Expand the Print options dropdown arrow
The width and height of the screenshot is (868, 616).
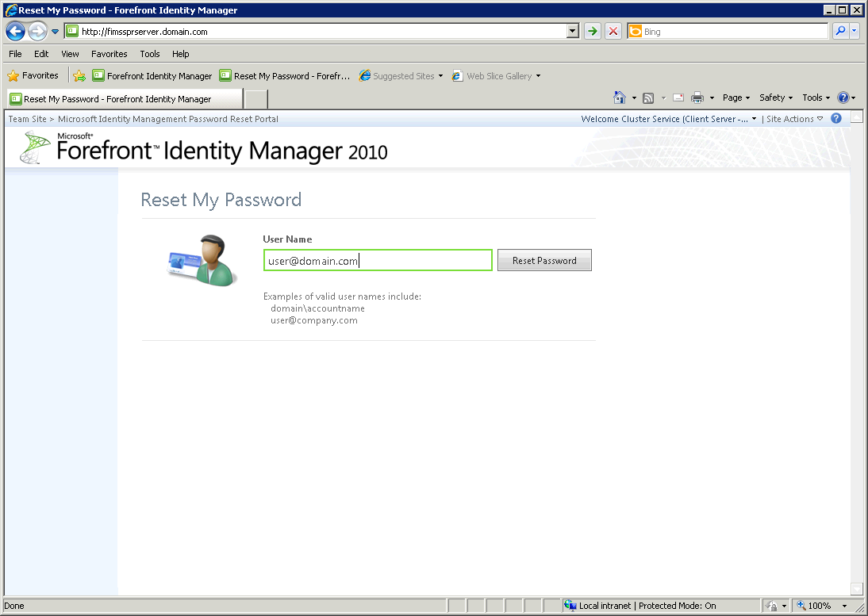click(x=712, y=98)
